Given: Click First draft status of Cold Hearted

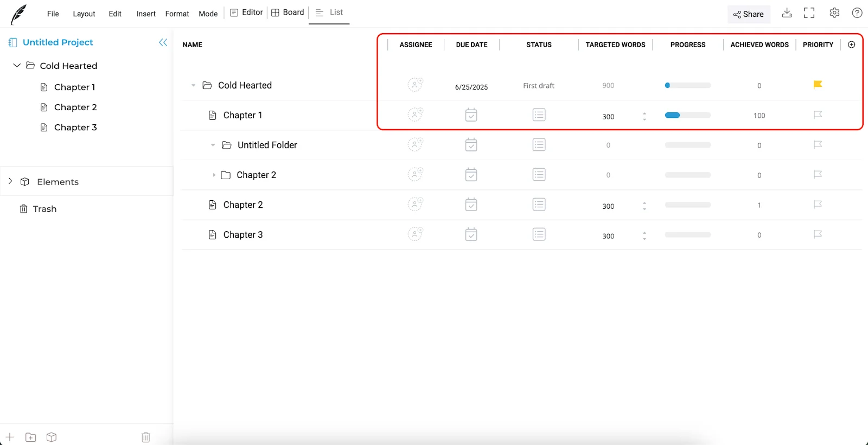Looking at the screenshot, I should tap(539, 86).
